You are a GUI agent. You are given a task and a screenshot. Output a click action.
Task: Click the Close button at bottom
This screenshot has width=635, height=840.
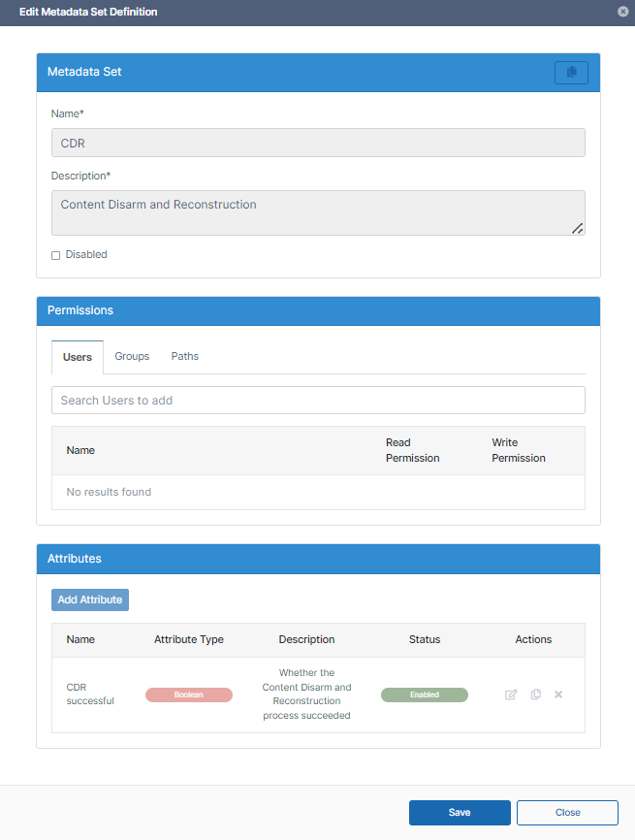(567, 813)
